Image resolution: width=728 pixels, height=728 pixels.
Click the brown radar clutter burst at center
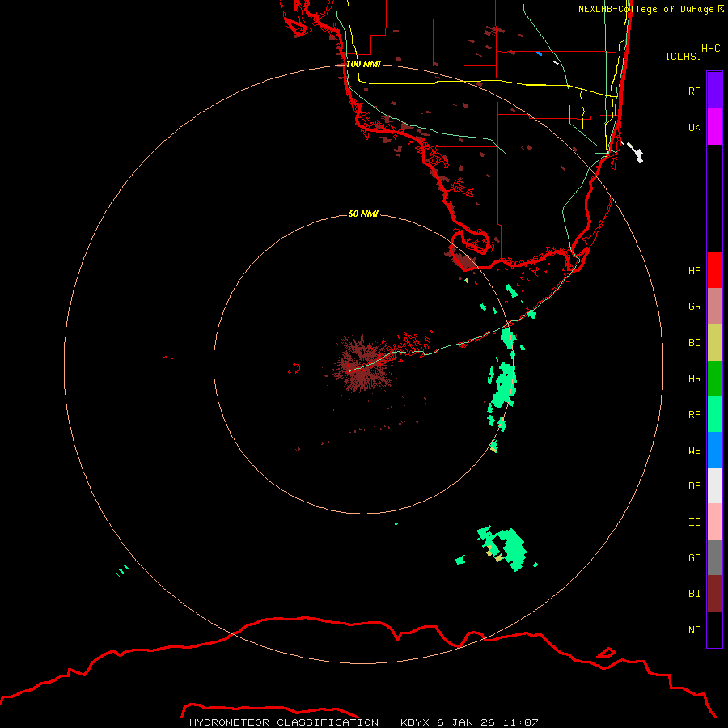pyautogui.click(x=363, y=366)
